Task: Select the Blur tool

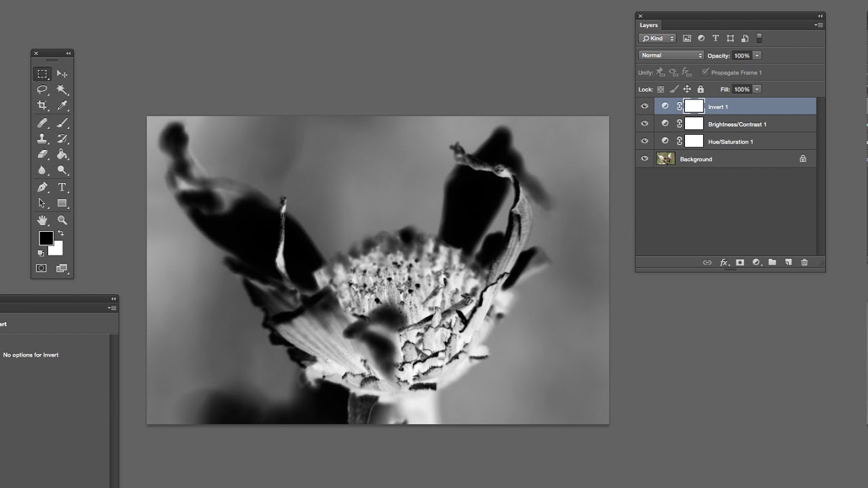Action: 42,170
